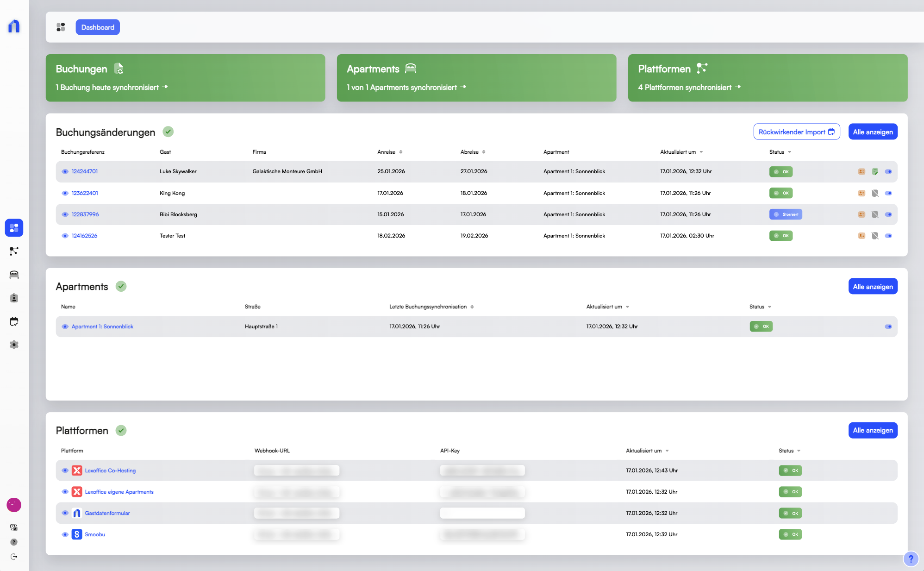Image resolution: width=924 pixels, height=571 pixels.
Task: Open the calendar check icon in sidebar
Action: click(14, 321)
